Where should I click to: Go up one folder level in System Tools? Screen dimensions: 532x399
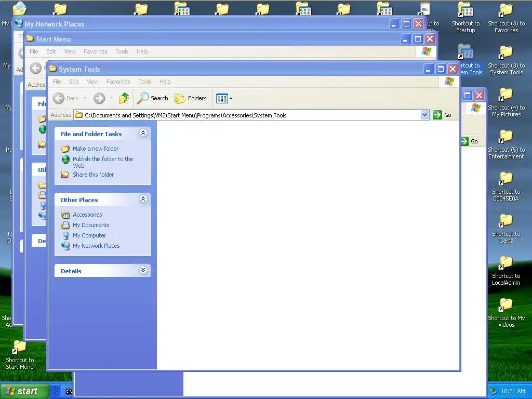coord(124,98)
